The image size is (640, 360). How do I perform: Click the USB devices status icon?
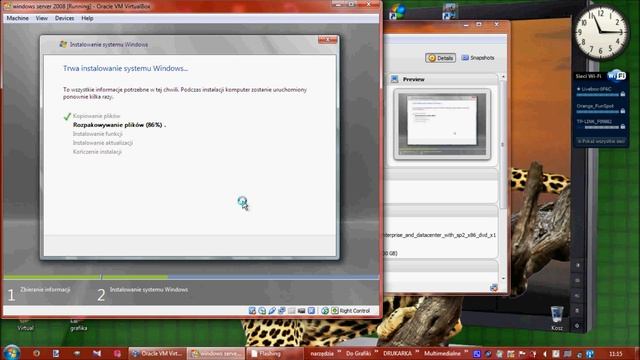[x=272, y=311]
